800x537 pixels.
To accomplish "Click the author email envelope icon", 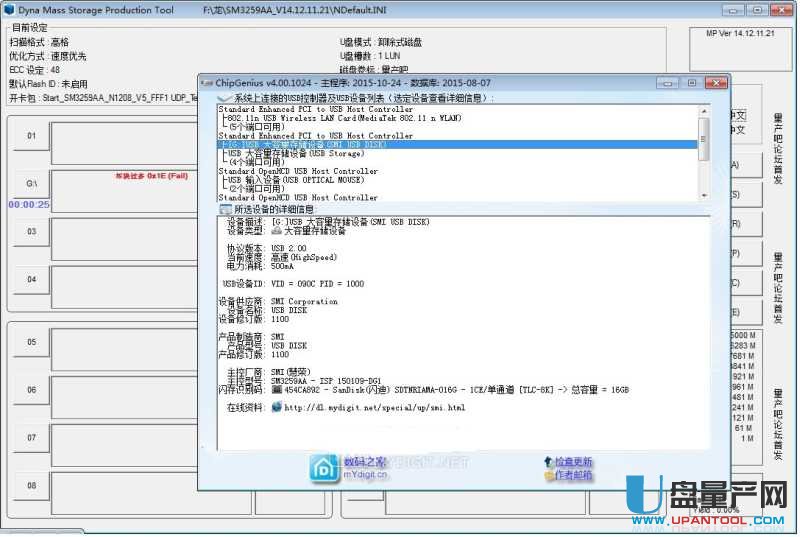I will pos(547,476).
